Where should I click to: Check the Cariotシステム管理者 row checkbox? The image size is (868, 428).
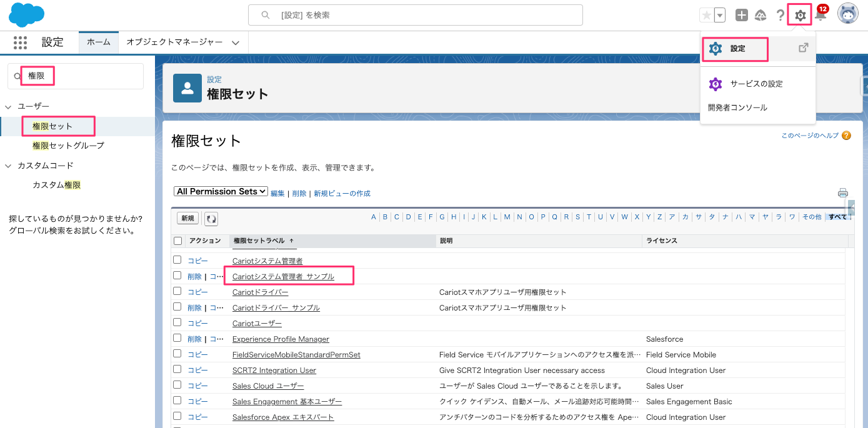click(177, 260)
